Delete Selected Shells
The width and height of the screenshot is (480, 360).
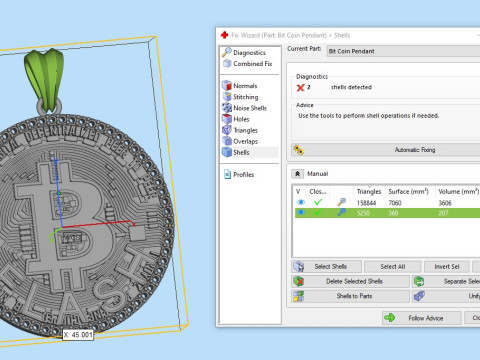(x=350, y=281)
